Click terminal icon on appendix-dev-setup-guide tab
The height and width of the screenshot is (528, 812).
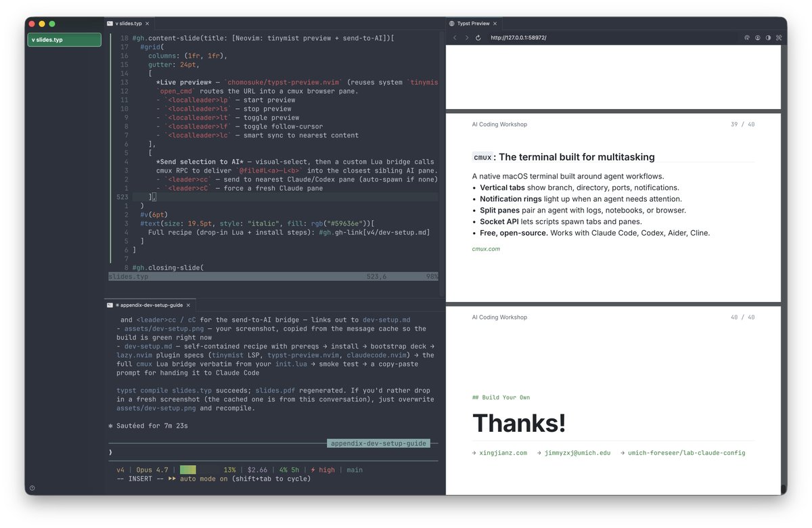pyautogui.click(x=110, y=305)
